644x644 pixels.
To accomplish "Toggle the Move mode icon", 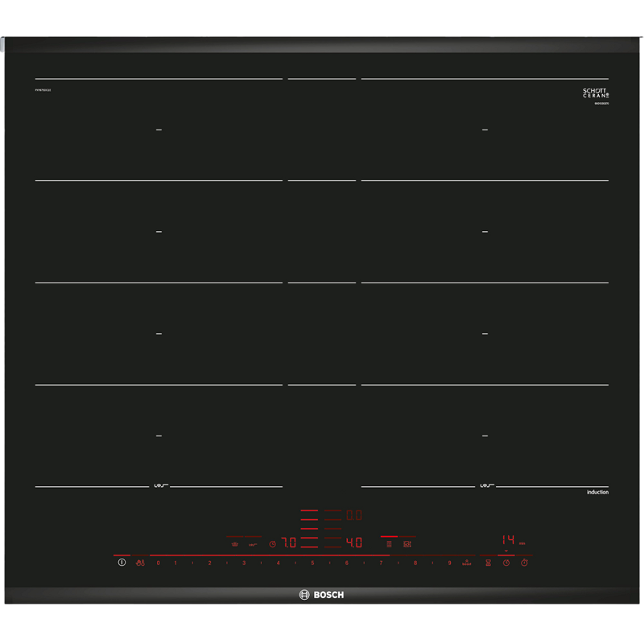I will (407, 544).
